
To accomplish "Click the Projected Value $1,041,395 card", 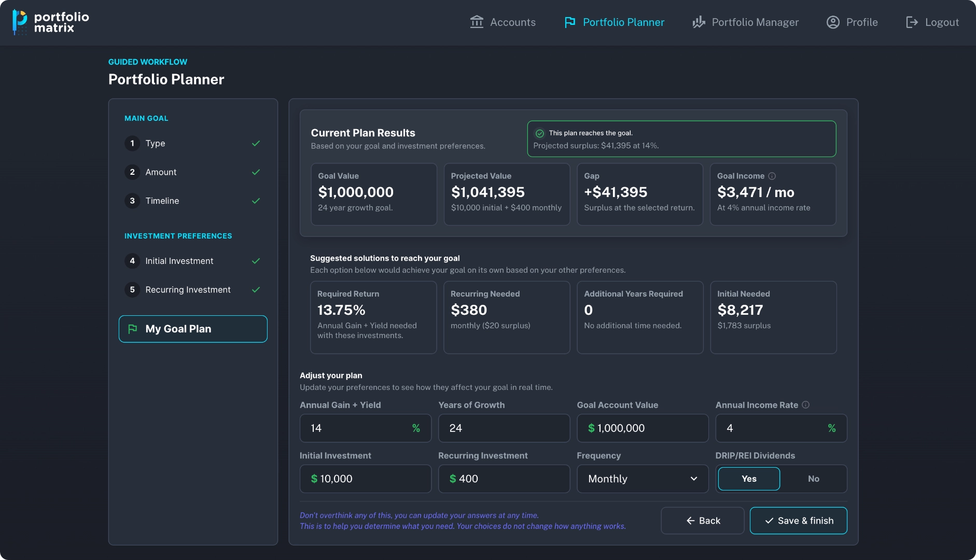I will point(507,194).
